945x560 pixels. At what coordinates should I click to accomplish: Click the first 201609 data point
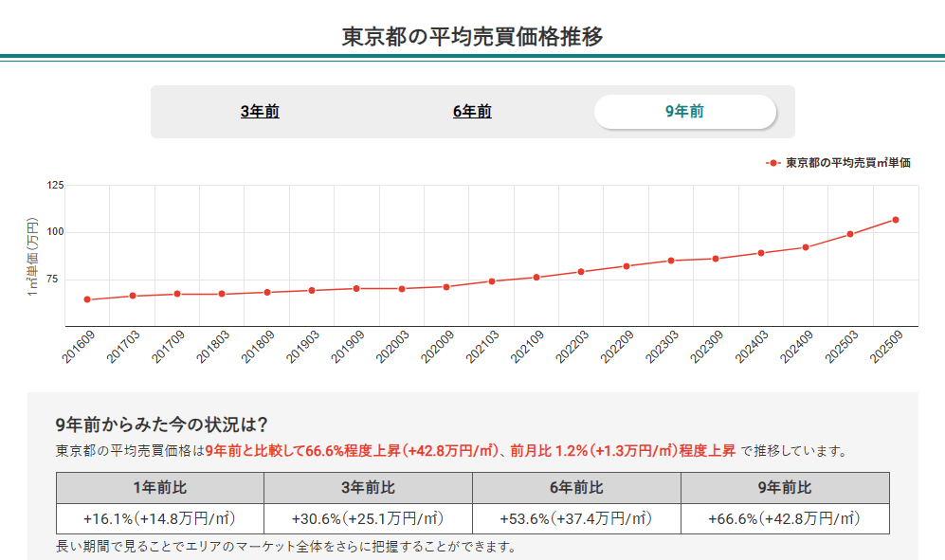(x=85, y=299)
